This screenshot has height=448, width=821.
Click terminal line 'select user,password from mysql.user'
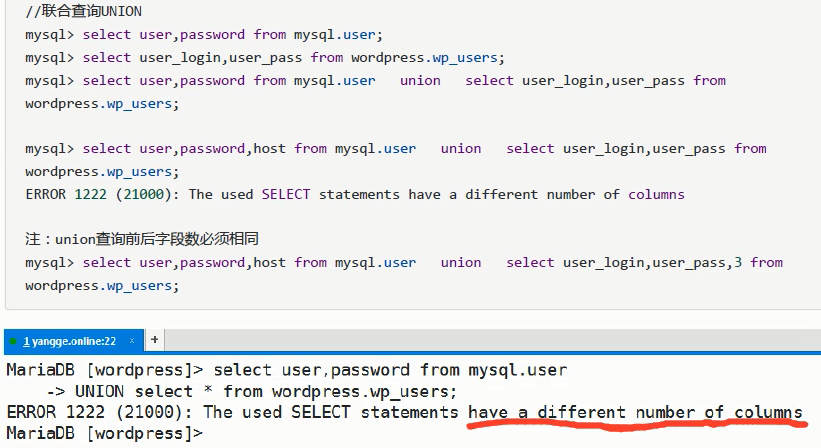(390, 370)
